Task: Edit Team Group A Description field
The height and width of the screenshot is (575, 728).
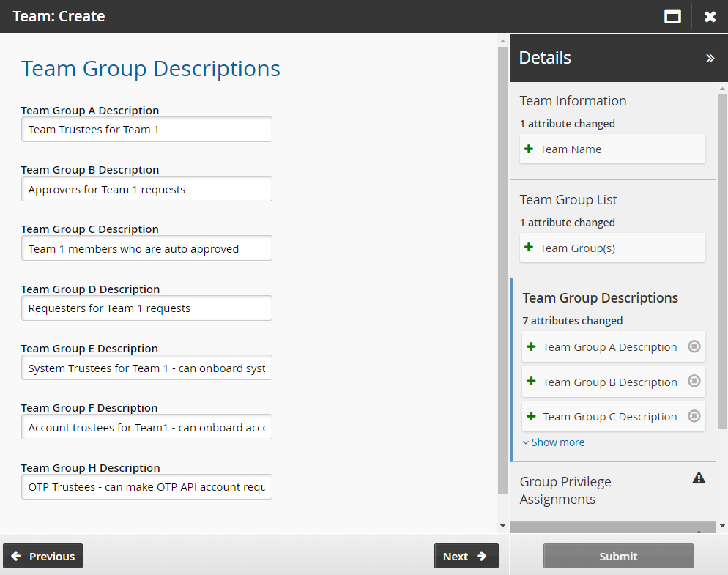Action: [146, 130]
